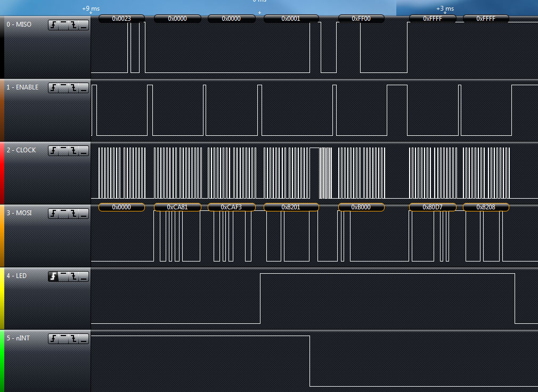This screenshot has width=538, height=392.
Task: Select MOSI decoded value 0x0000
Action: point(121,207)
